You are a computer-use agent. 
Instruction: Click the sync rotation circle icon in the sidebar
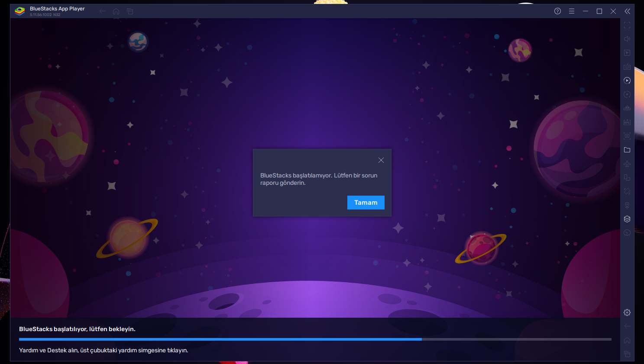coord(627,94)
